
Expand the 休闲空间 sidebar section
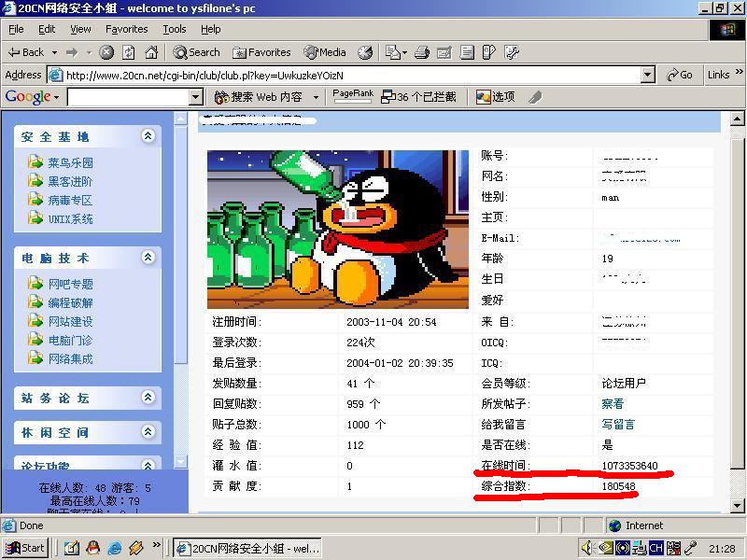point(148,431)
